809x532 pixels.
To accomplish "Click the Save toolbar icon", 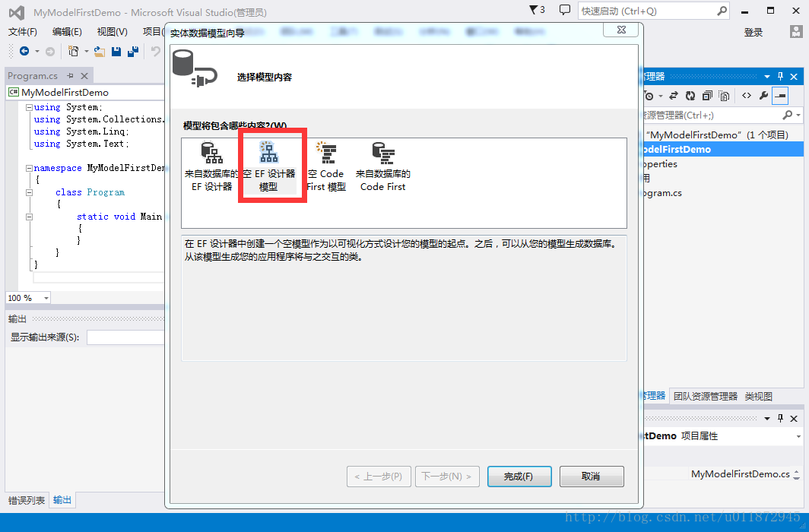I will (116, 51).
